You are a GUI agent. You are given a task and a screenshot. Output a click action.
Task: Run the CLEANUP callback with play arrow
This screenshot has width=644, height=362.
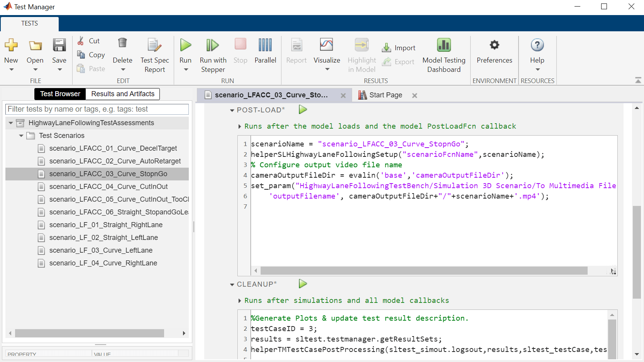303,284
